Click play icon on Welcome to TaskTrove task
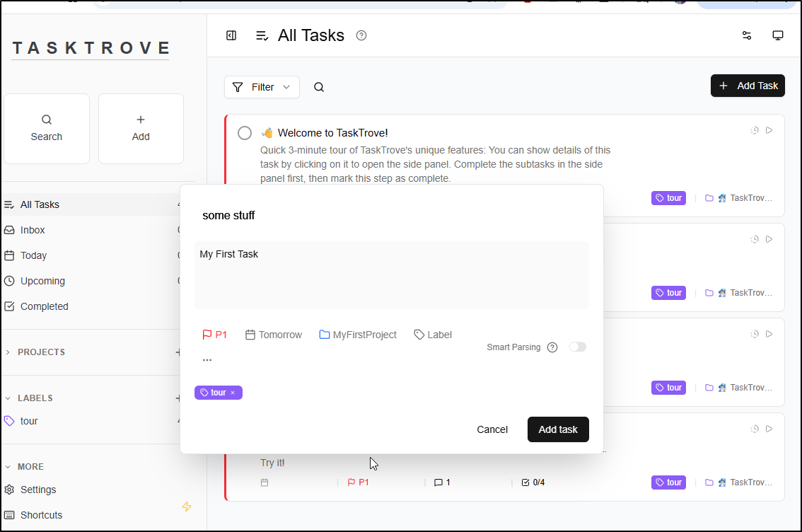 coord(769,130)
